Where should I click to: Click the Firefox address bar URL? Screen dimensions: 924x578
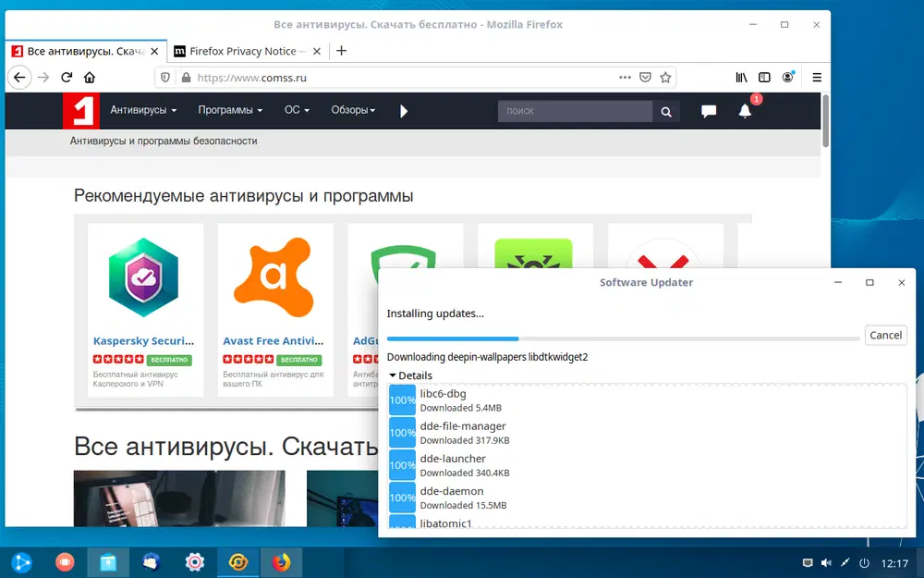point(251,78)
